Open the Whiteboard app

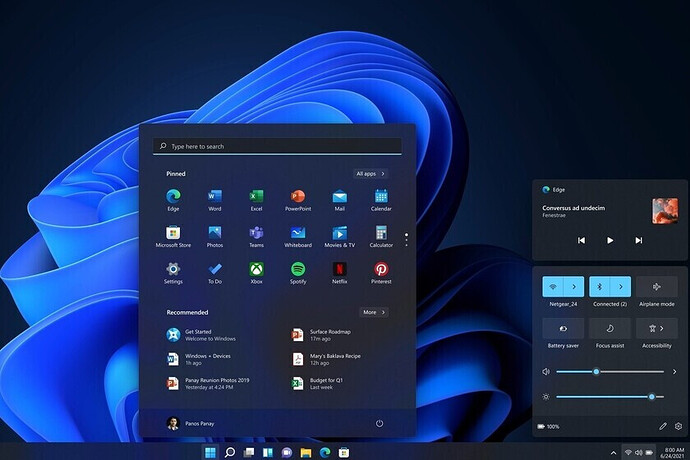[x=298, y=236]
